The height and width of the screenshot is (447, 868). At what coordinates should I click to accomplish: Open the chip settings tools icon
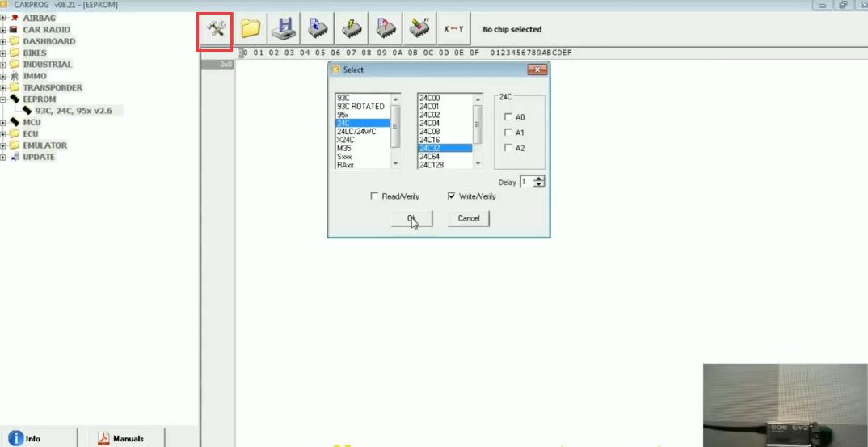coord(215,29)
